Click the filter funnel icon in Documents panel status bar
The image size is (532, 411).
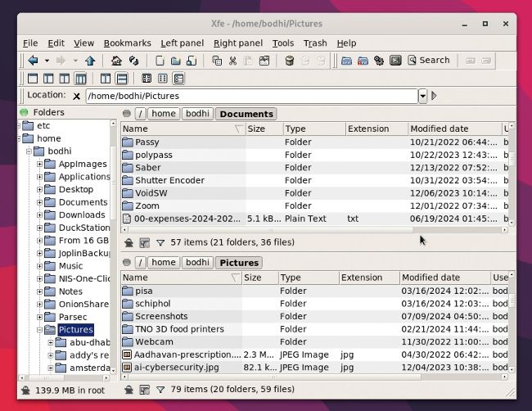click(x=160, y=242)
